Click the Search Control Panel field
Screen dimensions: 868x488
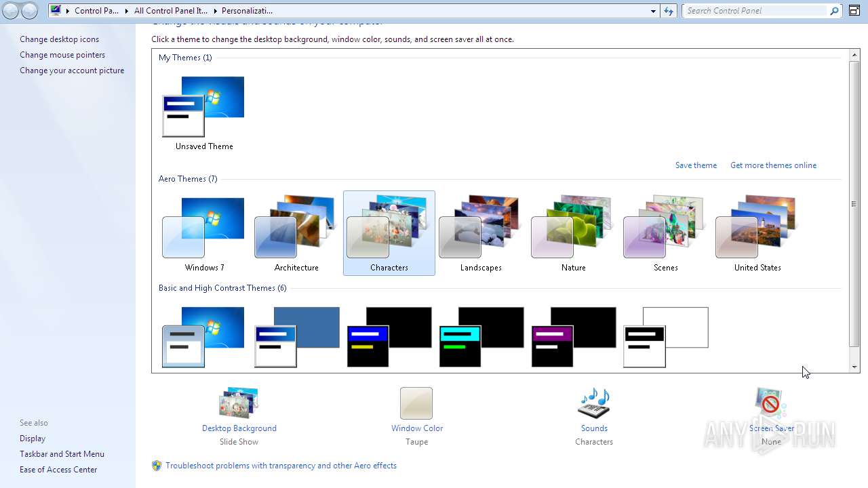click(755, 11)
